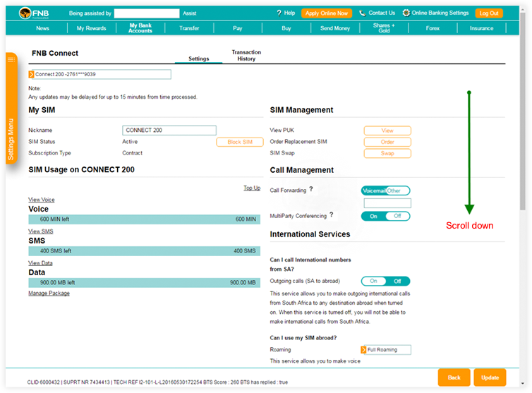Open the View Voice link
The height and width of the screenshot is (393, 532).
coord(42,200)
